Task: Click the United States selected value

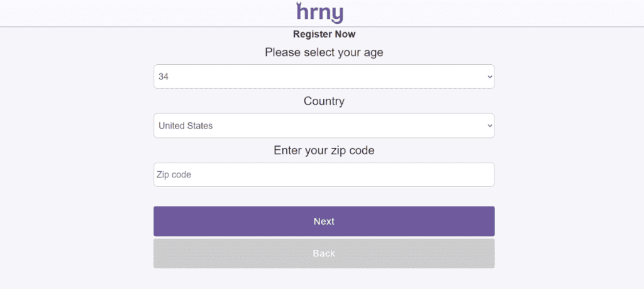Action: click(186, 126)
